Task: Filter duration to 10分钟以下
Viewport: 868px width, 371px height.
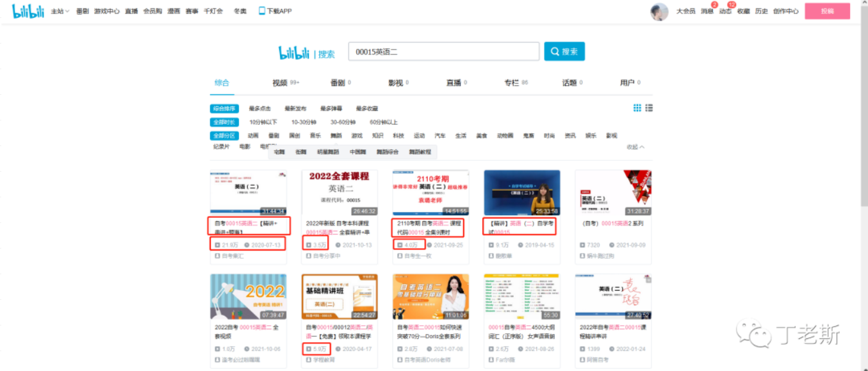Action: pyautogui.click(x=263, y=122)
